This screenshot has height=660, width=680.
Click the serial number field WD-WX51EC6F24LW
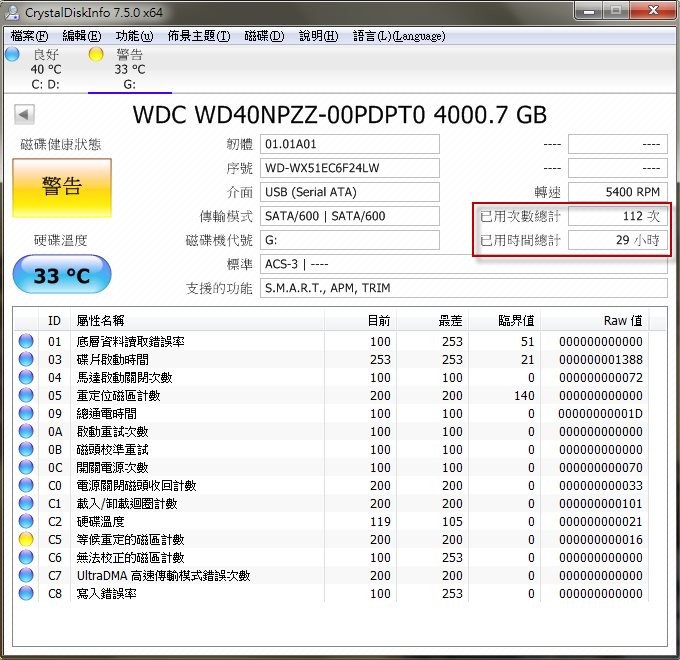tap(350, 168)
